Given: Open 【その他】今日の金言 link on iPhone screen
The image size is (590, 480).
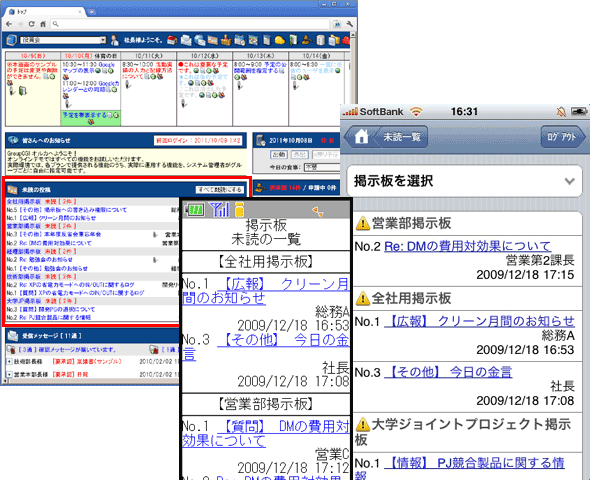Looking at the screenshot, I should click(448, 372).
